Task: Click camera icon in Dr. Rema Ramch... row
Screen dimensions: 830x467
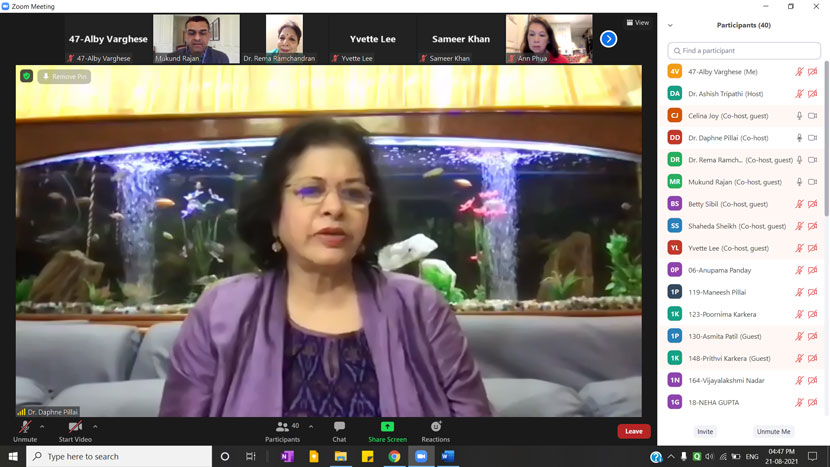Action: tap(813, 160)
